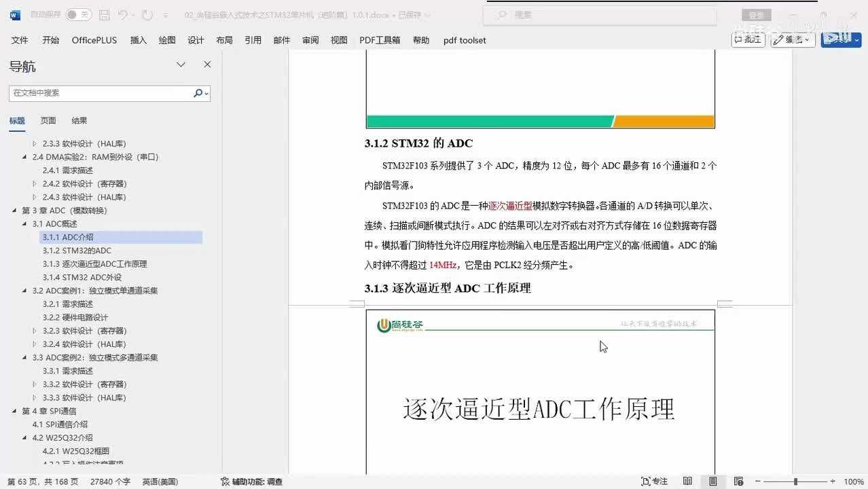868x489 pixels.
Task: Open the 编辑 editing mode dropdown
Action: (794, 39)
